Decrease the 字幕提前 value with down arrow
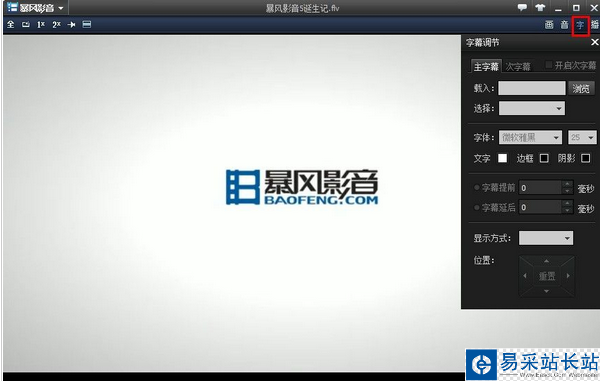 pyautogui.click(x=567, y=191)
